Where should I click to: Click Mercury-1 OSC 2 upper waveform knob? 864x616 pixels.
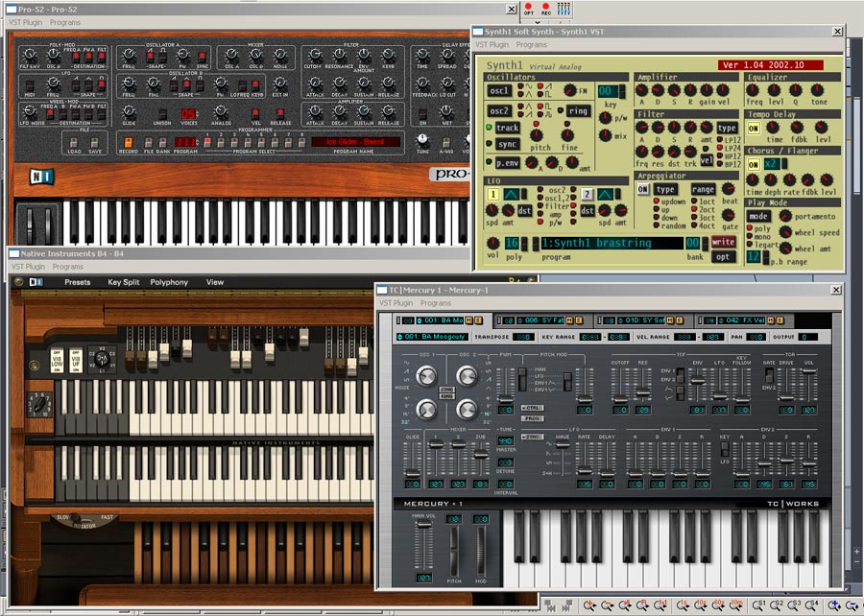[x=467, y=375]
